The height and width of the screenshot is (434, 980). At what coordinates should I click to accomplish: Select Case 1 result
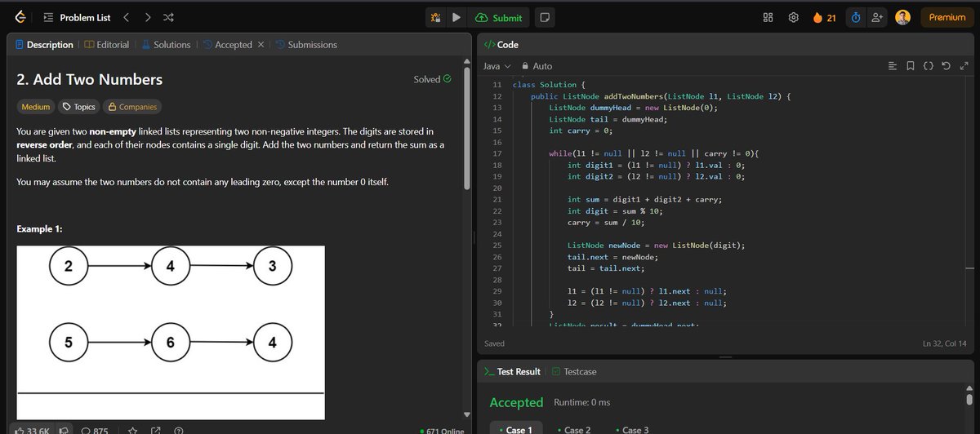515,429
